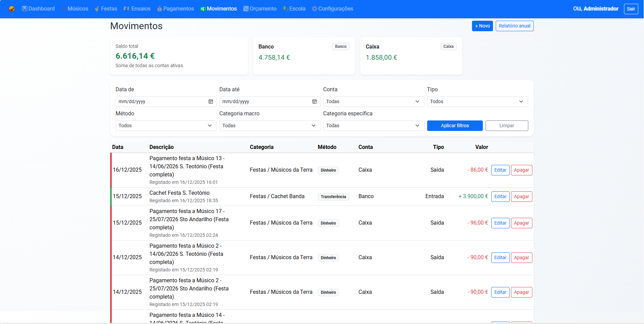Viewport: 644px width, 324px height.
Task: Expand the Categoria específica dropdown
Action: pos(373,126)
